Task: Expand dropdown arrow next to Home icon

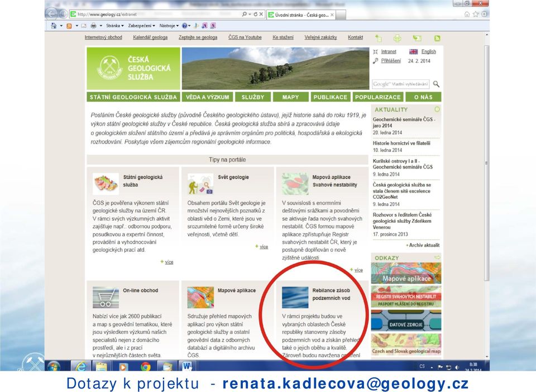Action: pos(61,26)
